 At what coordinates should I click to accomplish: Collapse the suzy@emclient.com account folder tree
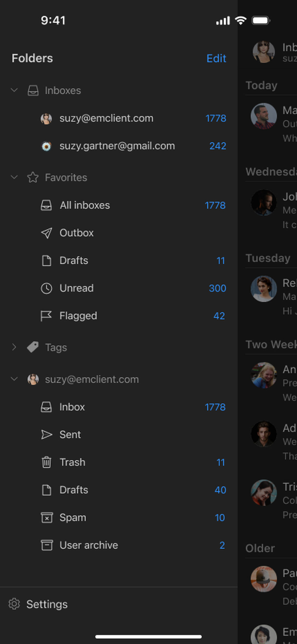14,379
